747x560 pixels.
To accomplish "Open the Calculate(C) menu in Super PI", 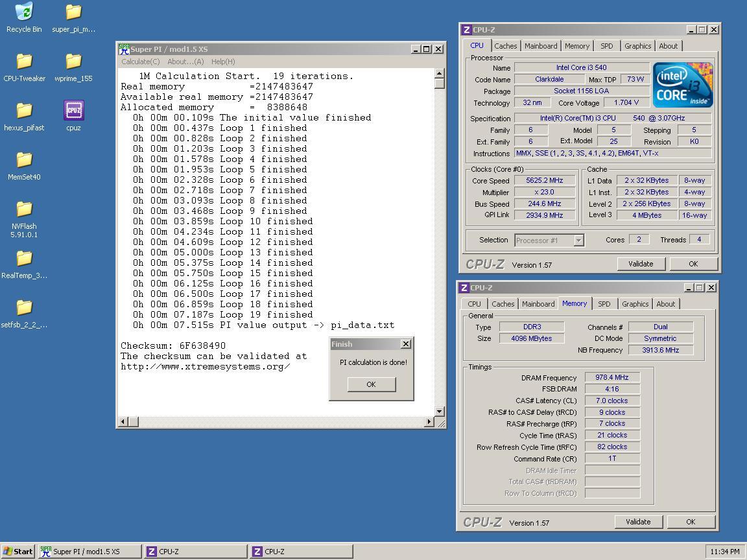I will (x=141, y=62).
